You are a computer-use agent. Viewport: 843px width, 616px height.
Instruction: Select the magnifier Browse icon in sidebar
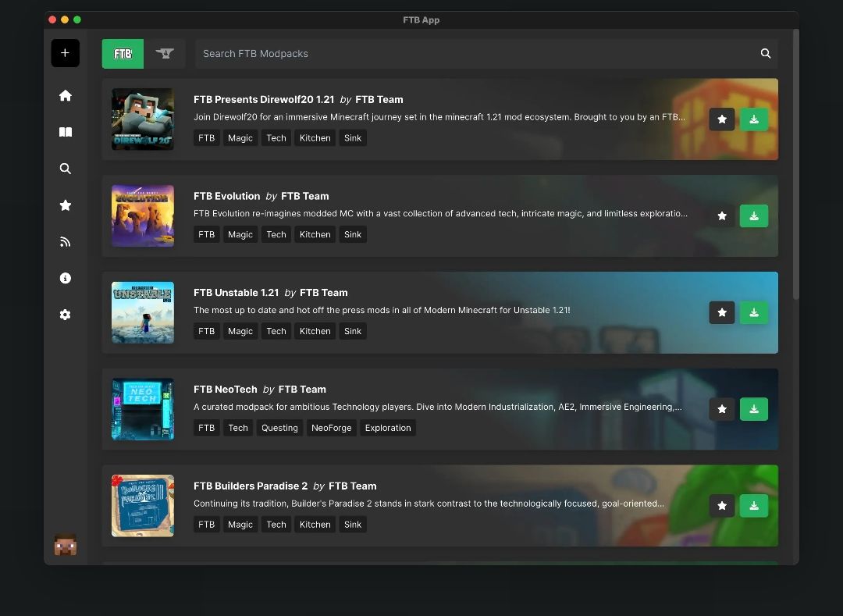pyautogui.click(x=65, y=169)
